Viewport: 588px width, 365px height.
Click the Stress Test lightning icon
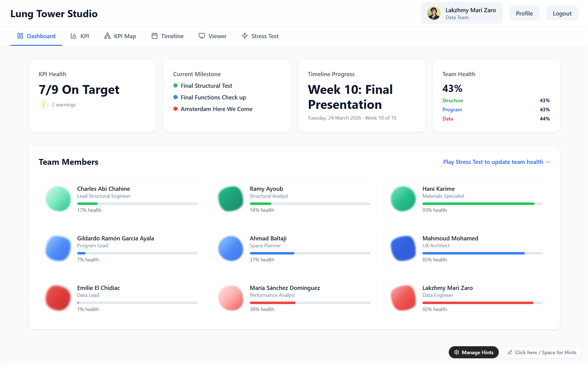[x=245, y=36]
